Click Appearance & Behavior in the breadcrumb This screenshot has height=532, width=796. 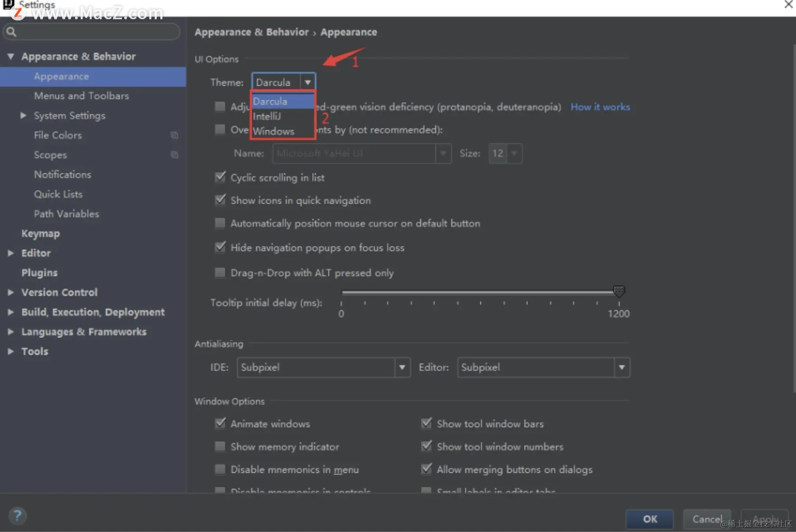[252, 32]
